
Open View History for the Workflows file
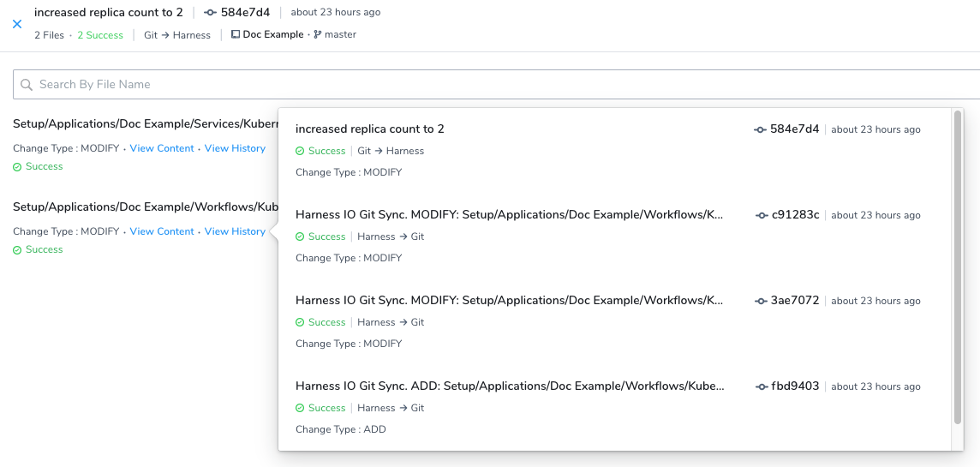pos(235,231)
